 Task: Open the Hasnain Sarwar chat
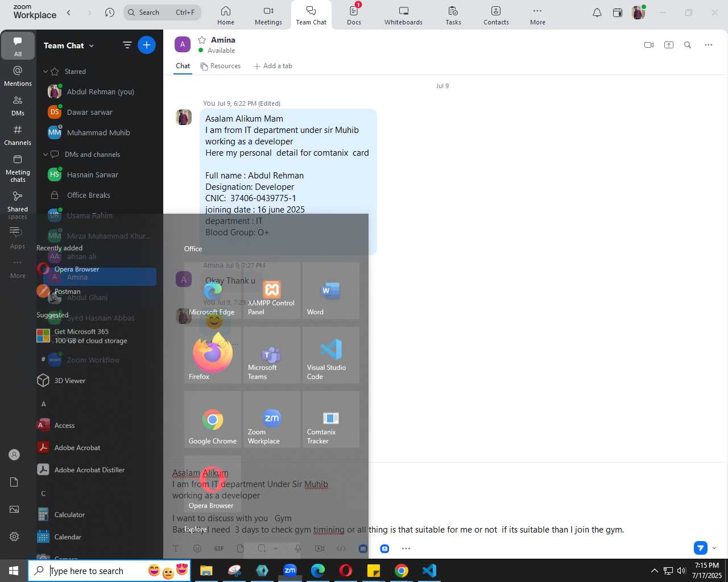tap(100, 174)
